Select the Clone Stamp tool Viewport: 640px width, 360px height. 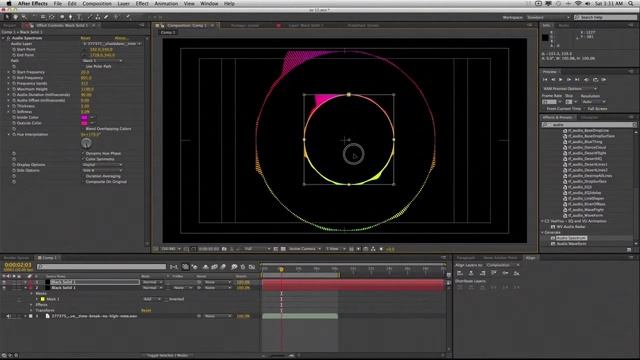(98, 17)
